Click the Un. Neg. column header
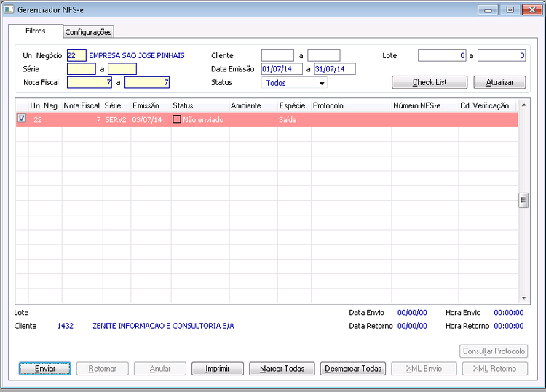 tap(44, 105)
